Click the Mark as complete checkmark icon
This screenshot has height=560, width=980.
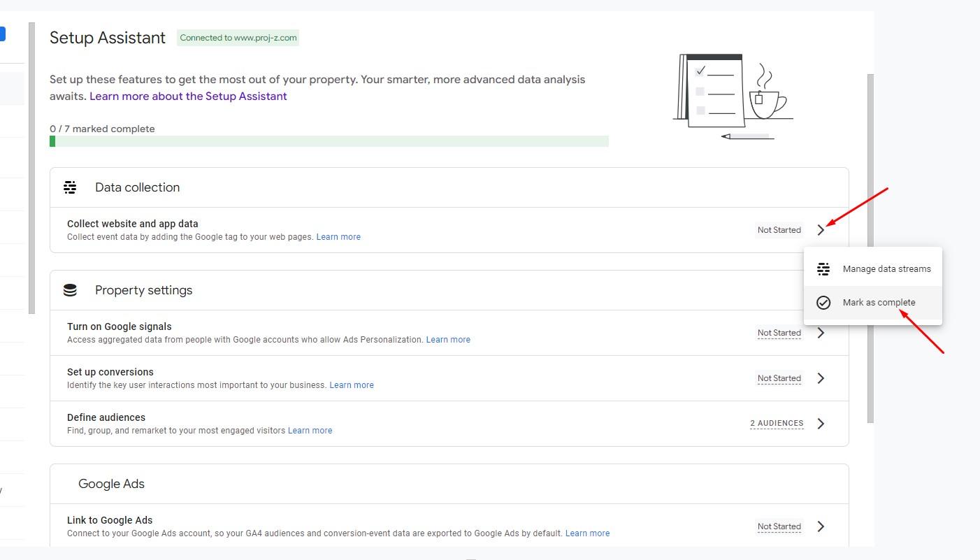(x=823, y=303)
